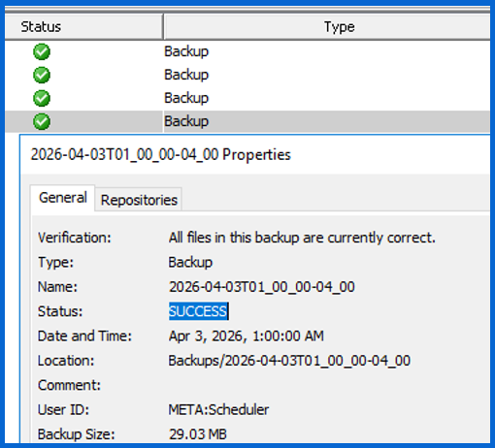Click the META:Scheduler User ID value
Image resolution: width=495 pixels, height=448 pixels.
tap(218, 409)
